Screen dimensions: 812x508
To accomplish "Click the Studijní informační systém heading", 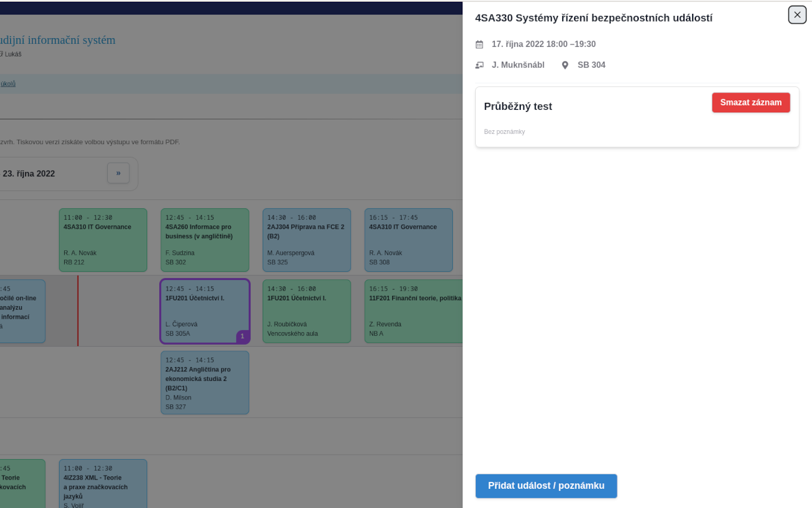I will click(57, 40).
